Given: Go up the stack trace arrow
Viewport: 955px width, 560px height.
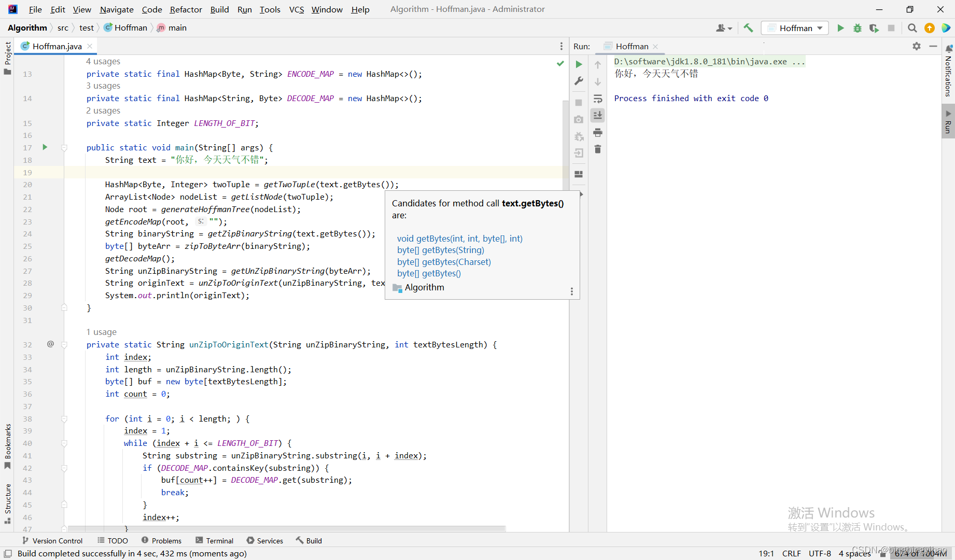Looking at the screenshot, I should click(x=598, y=65).
